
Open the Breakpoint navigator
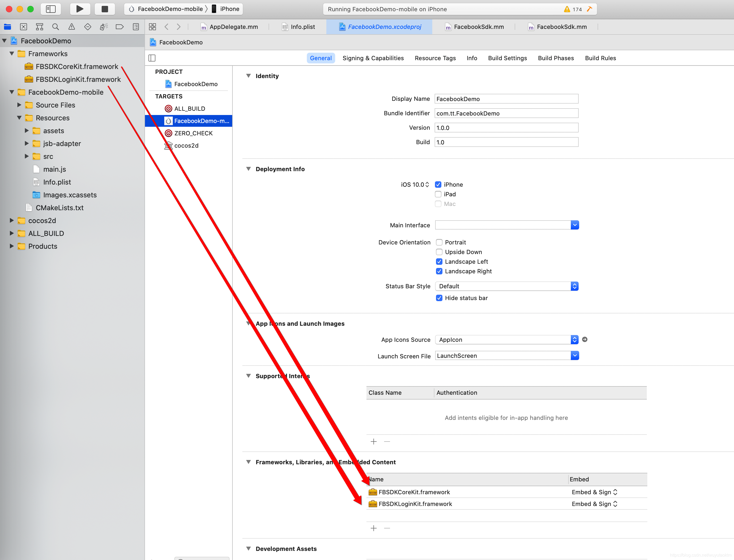coord(120,27)
